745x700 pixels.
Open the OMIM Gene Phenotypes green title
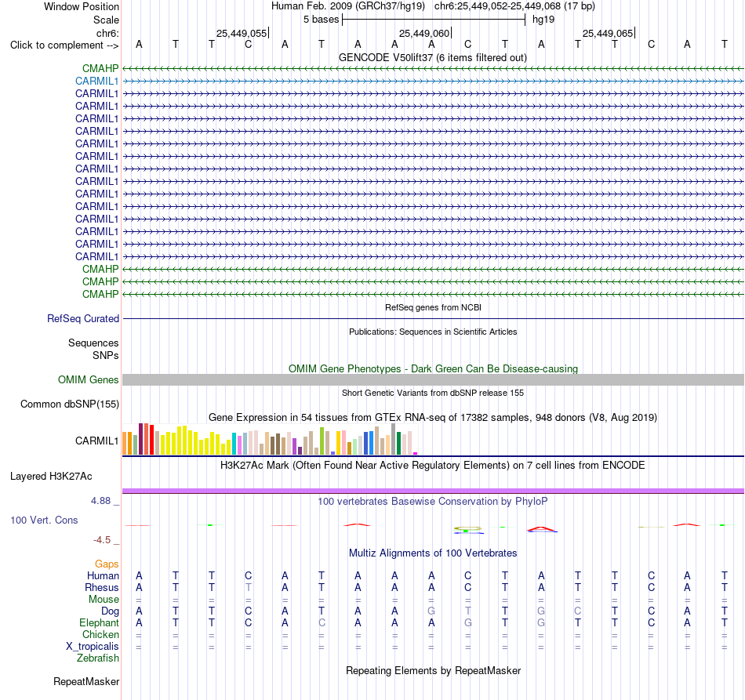click(x=433, y=368)
